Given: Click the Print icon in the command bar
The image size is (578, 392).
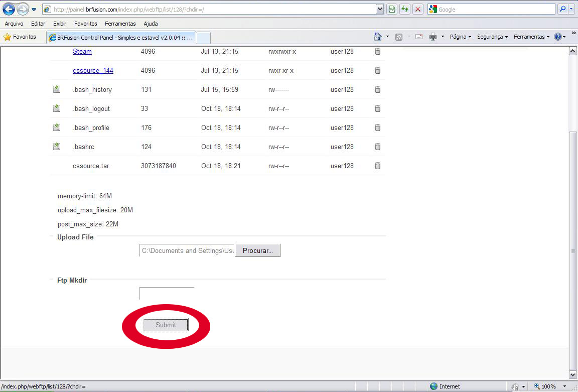Looking at the screenshot, I should pyautogui.click(x=433, y=37).
